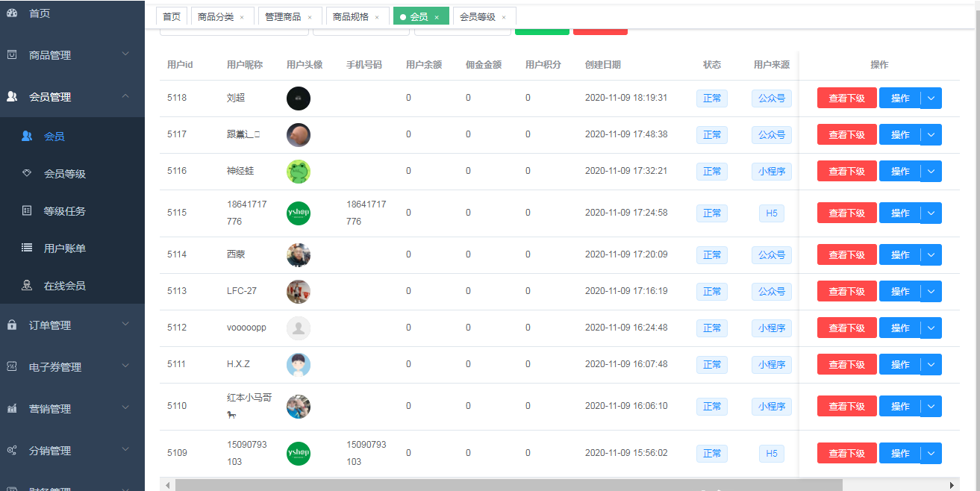Click the scrollbar right arrow
Viewport: 980px width, 491px height.
coord(952,485)
